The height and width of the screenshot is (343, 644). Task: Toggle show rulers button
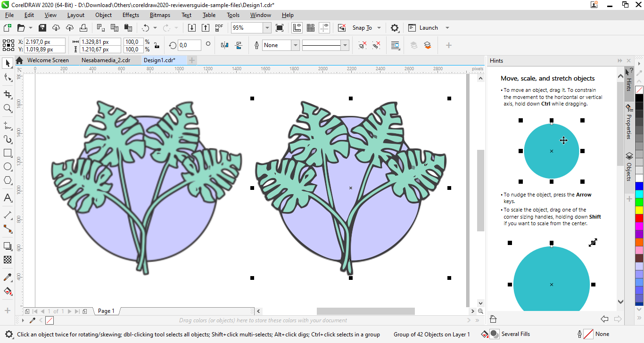coord(297,28)
